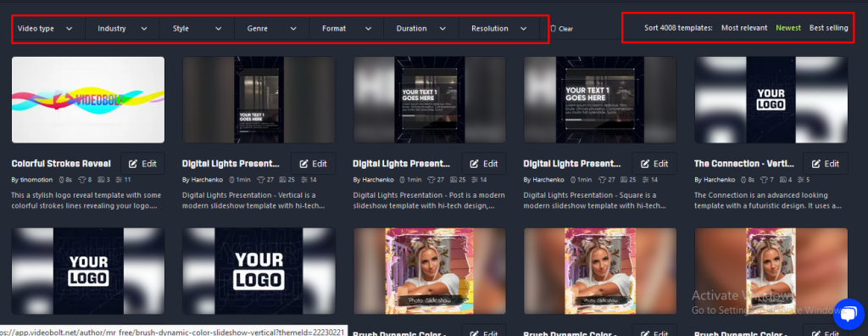Open the Resolution filter dropdown
The image size is (868, 336).
(498, 28)
